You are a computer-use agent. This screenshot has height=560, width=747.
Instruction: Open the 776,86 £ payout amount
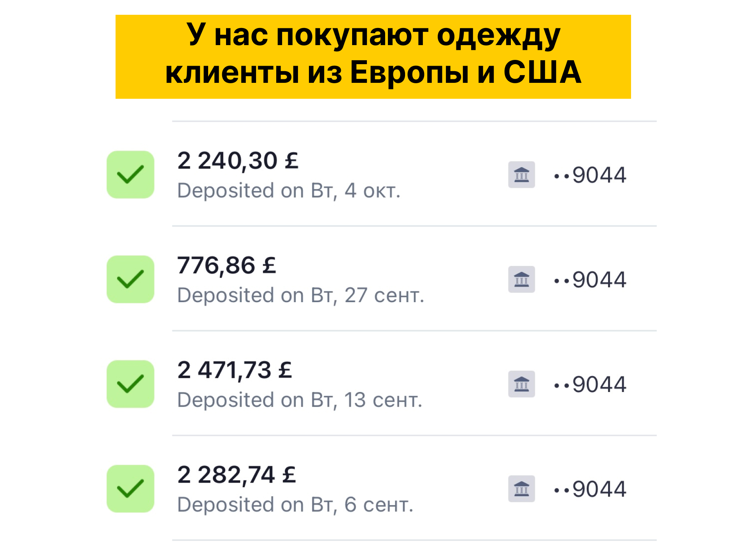(226, 265)
